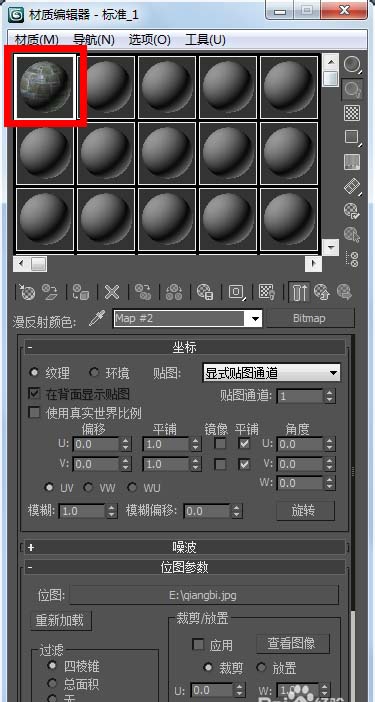The height and width of the screenshot is (702, 375).
Task: Click the Go to Parent icon
Action: coord(322,292)
